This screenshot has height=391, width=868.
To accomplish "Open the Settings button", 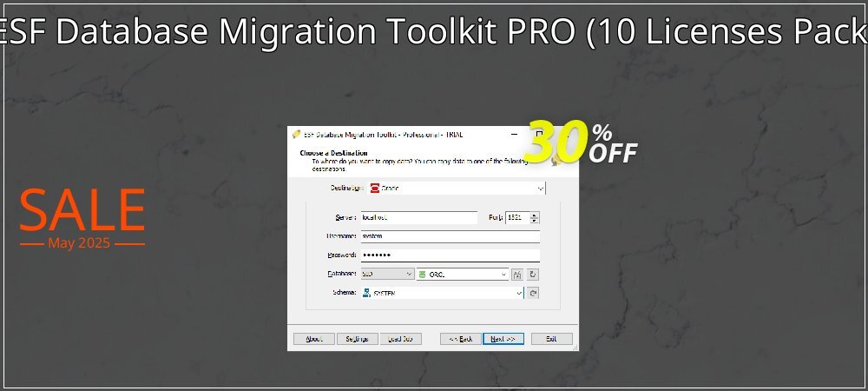I will [x=357, y=339].
